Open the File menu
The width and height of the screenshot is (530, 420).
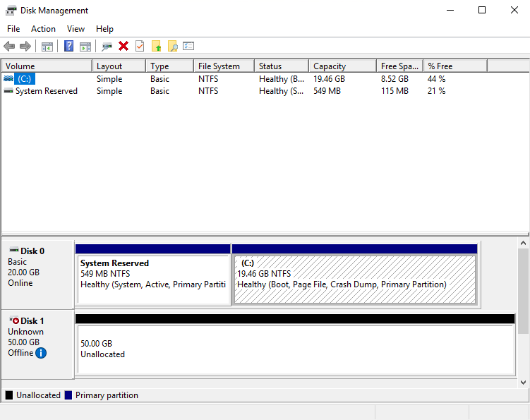pyautogui.click(x=13, y=29)
